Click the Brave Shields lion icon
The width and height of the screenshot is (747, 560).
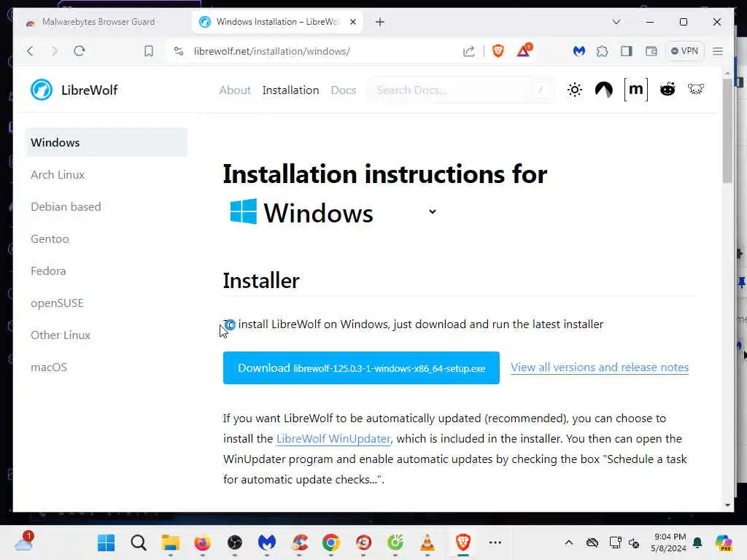(498, 51)
